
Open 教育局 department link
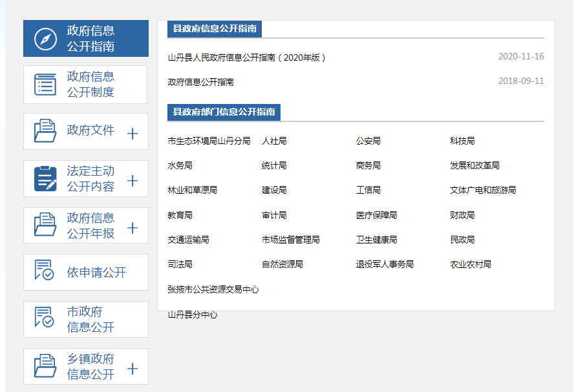tap(180, 216)
